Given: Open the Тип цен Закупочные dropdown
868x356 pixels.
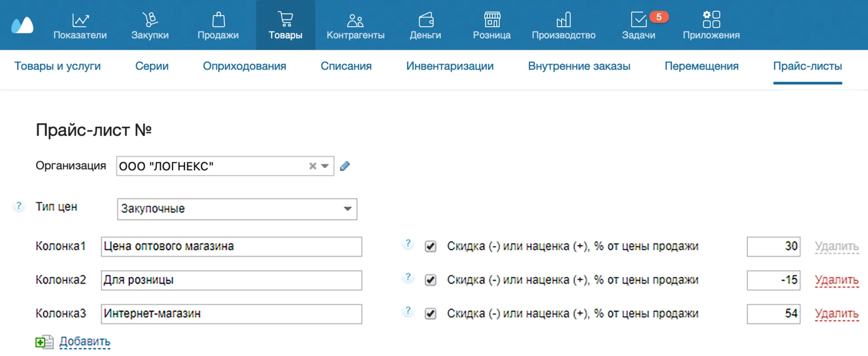Looking at the screenshot, I should (x=237, y=209).
